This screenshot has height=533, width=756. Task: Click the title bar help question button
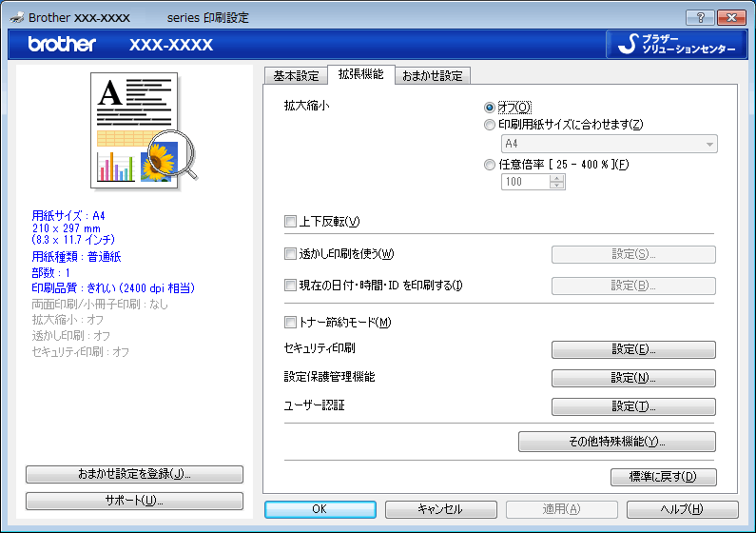click(x=701, y=18)
